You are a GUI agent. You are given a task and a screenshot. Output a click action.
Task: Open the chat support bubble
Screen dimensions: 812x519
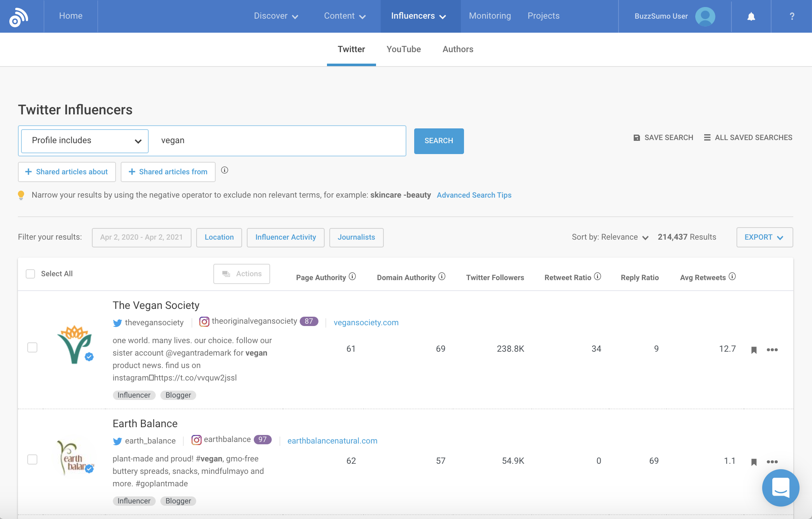point(780,487)
